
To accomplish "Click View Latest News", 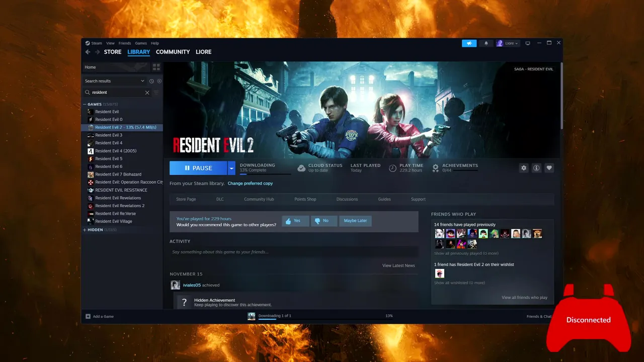I will (x=398, y=265).
